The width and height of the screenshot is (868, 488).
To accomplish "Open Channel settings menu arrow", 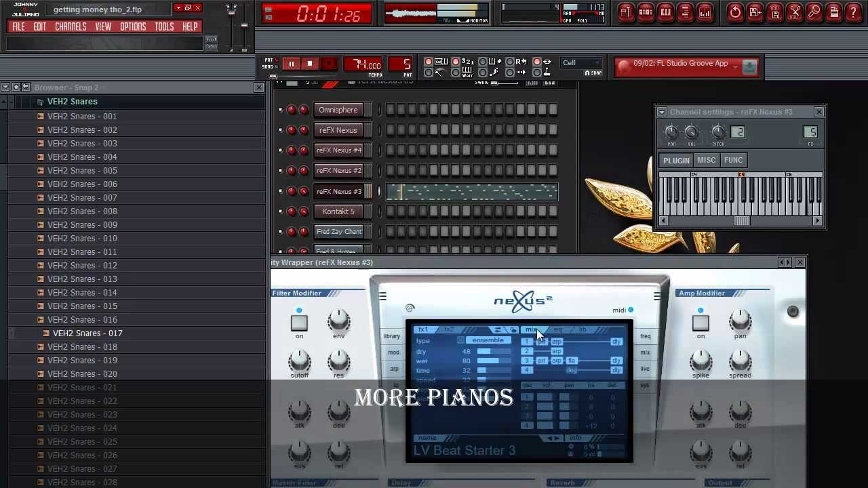I will [x=662, y=112].
